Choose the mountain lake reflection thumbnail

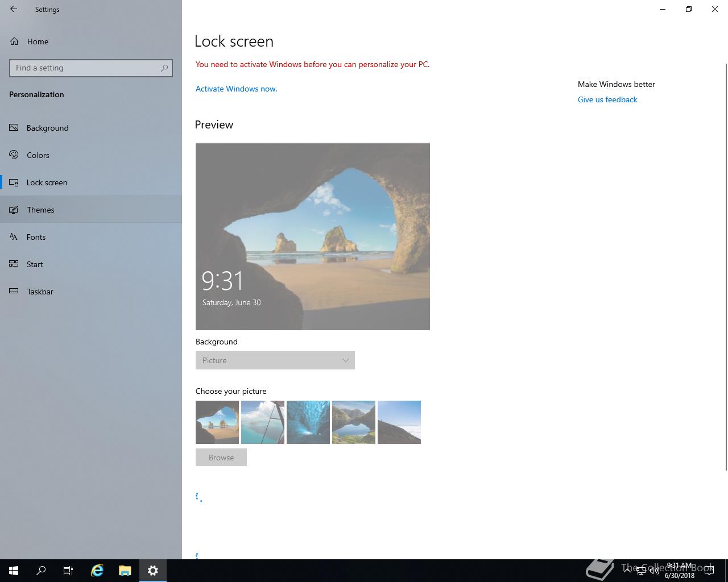pos(354,422)
